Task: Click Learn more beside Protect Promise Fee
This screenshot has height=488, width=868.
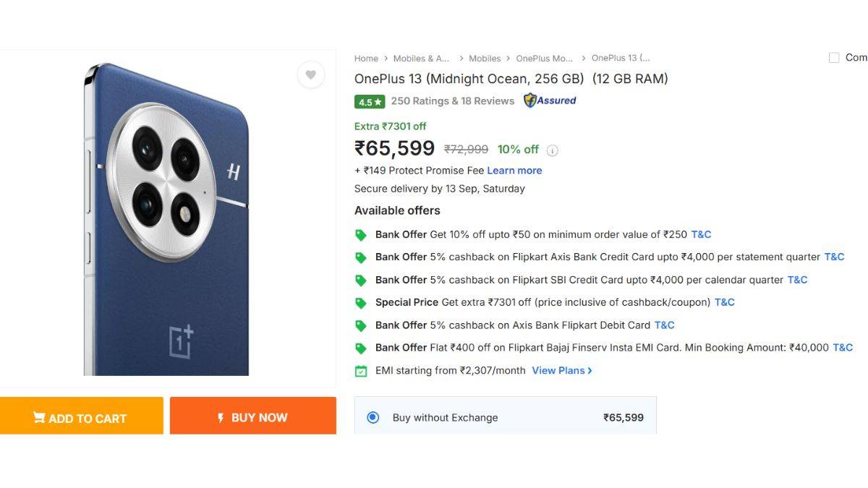Action: tap(514, 171)
